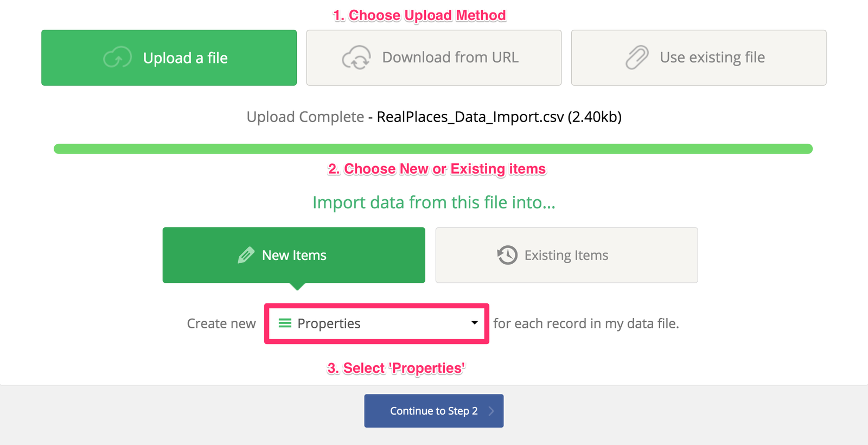Switch to Use existing file
Screen dimensions: 868x445
coord(699,58)
